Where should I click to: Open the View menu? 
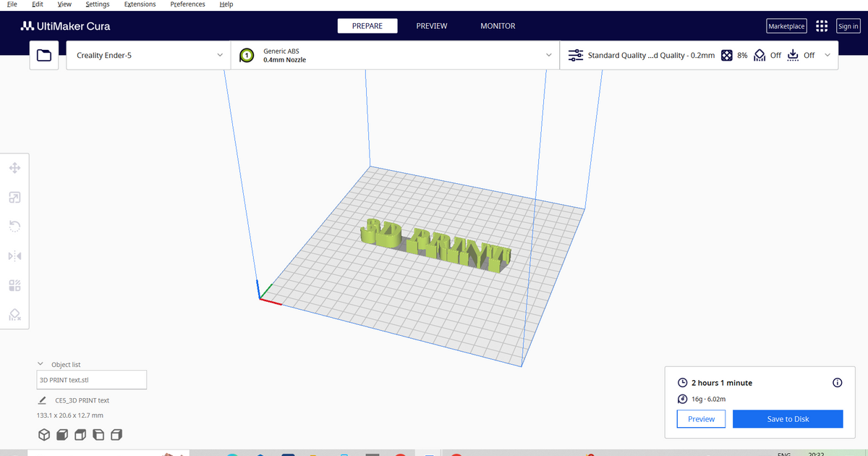coord(64,4)
